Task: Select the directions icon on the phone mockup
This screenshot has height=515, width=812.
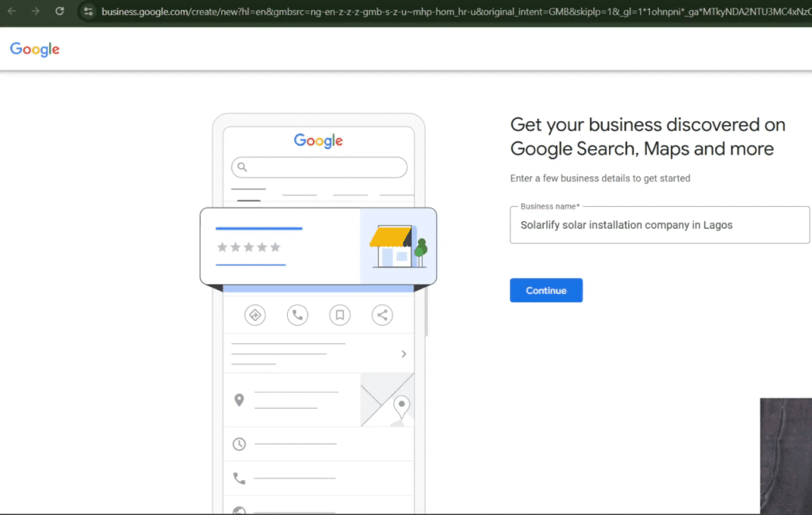Action: [255, 315]
